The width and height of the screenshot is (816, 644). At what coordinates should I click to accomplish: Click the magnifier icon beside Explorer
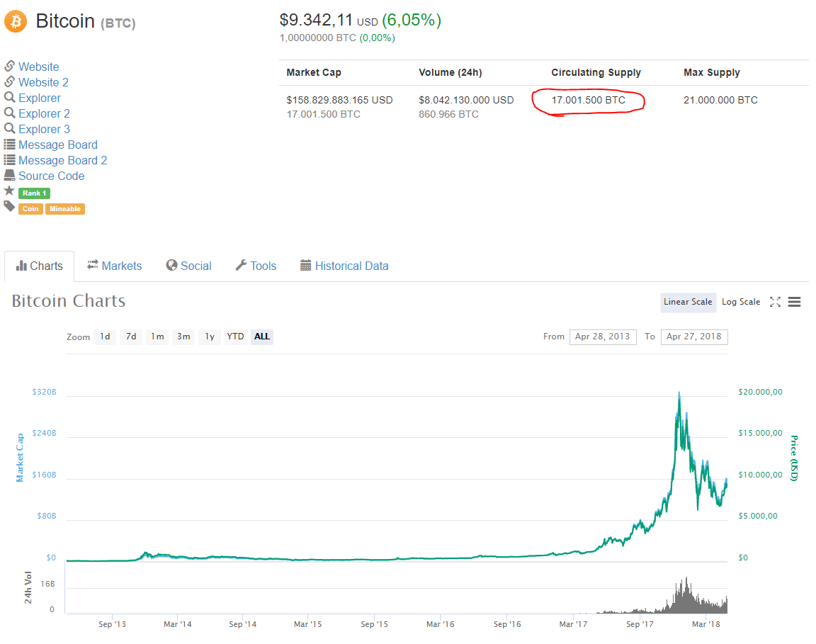[9, 97]
